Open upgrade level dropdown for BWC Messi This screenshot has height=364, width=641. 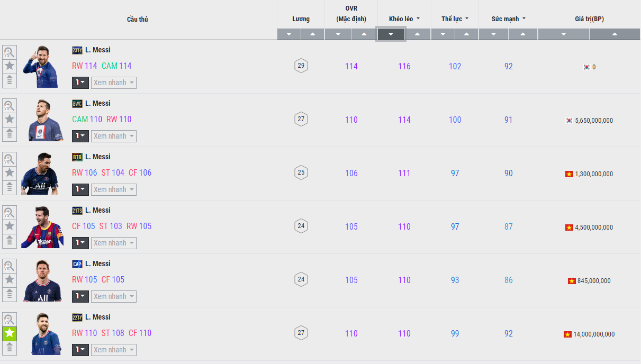(x=80, y=136)
